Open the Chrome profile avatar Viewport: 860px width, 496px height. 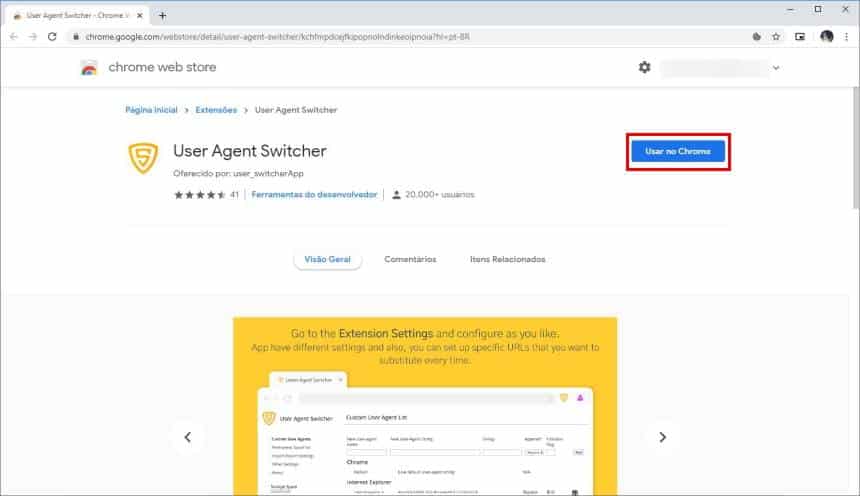point(827,37)
